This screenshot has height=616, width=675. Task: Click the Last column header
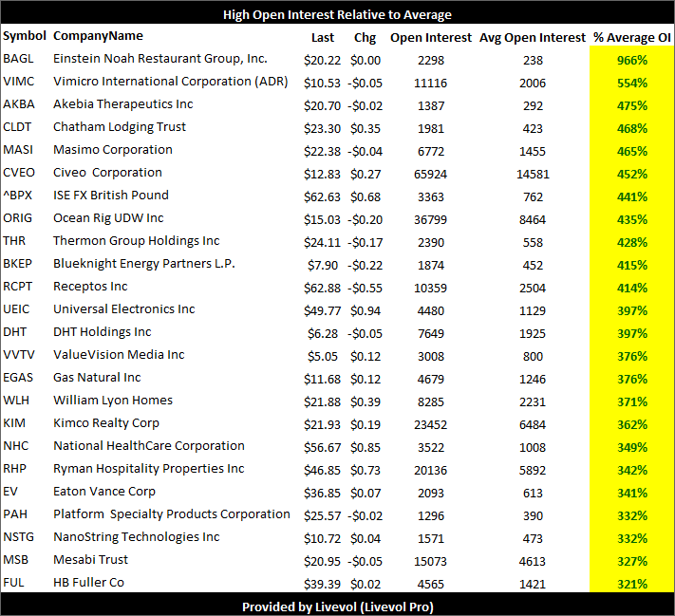click(323, 38)
